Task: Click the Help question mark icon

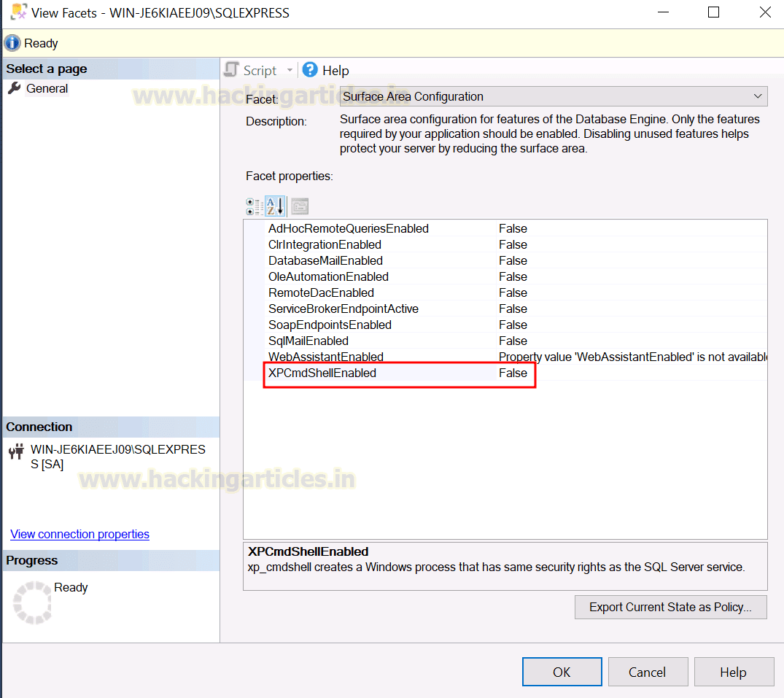Action: pyautogui.click(x=310, y=69)
